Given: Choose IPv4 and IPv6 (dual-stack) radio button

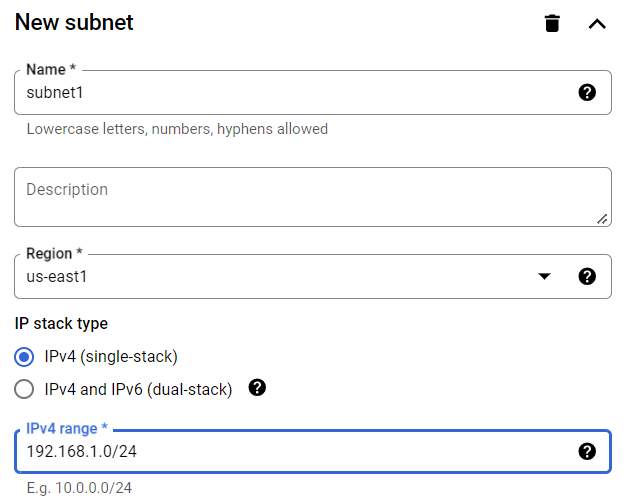Looking at the screenshot, I should pos(25,389).
